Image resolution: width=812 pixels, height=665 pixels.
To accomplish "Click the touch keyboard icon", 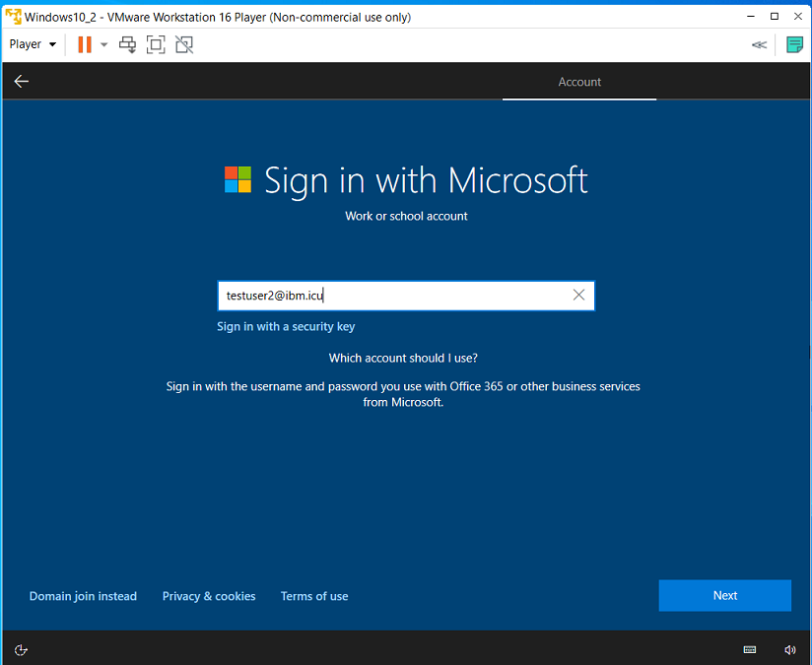I will pyautogui.click(x=749, y=649).
